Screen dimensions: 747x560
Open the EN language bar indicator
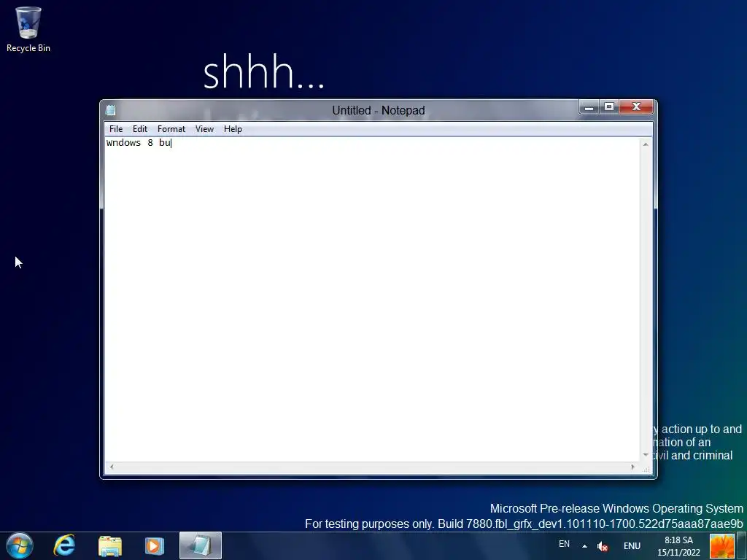coord(564,544)
